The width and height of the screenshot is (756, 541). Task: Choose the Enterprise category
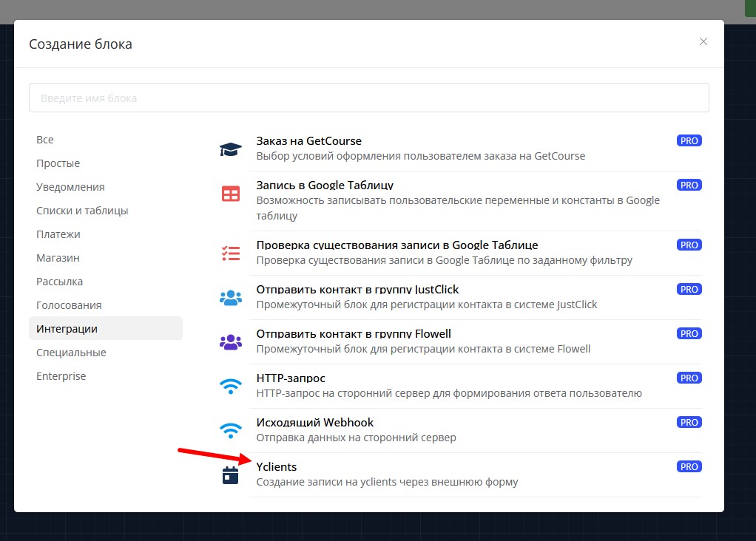[x=61, y=376]
